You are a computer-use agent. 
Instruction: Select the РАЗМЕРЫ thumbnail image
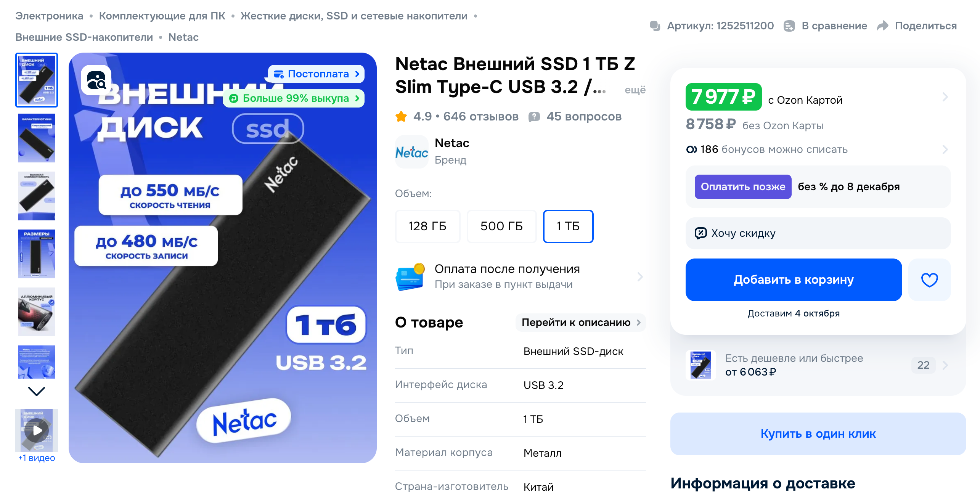[37, 254]
